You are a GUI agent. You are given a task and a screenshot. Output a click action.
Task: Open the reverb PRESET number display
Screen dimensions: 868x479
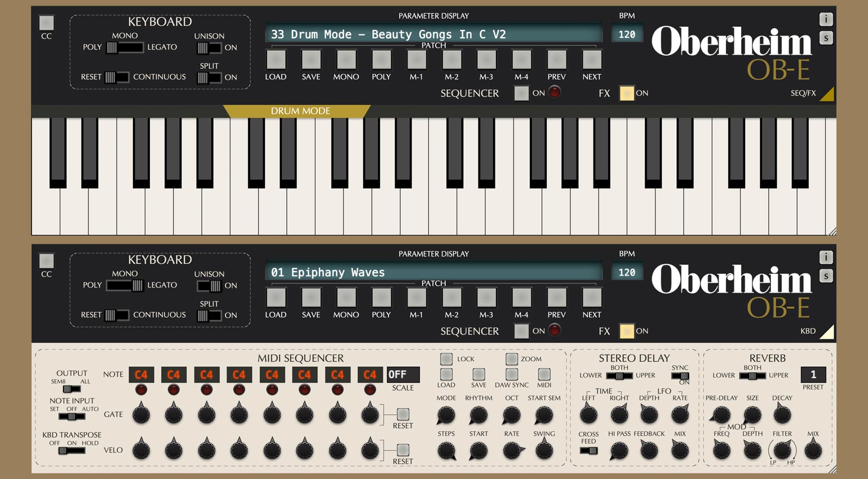pos(813,374)
